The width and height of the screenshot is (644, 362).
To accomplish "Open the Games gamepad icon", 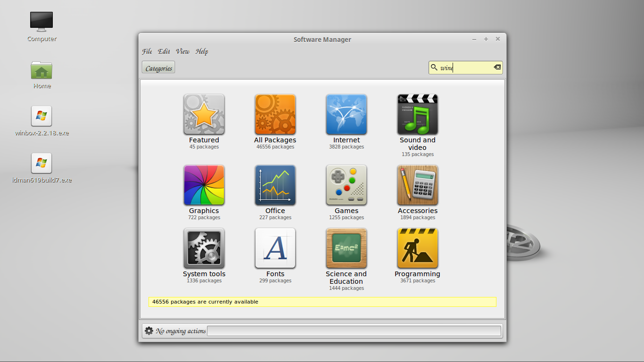I will [347, 185].
